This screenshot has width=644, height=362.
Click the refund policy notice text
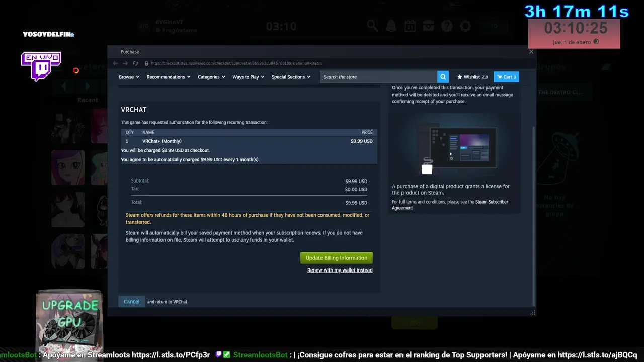pos(248,219)
